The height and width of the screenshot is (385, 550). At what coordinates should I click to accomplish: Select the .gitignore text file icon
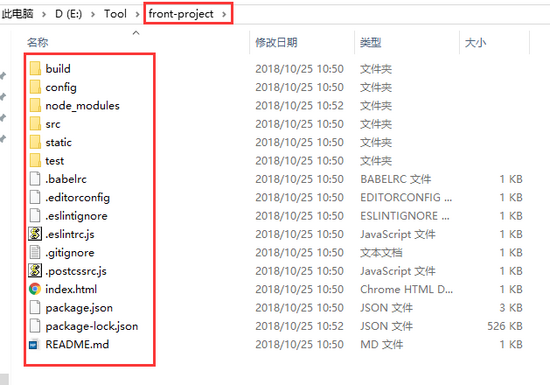35,252
